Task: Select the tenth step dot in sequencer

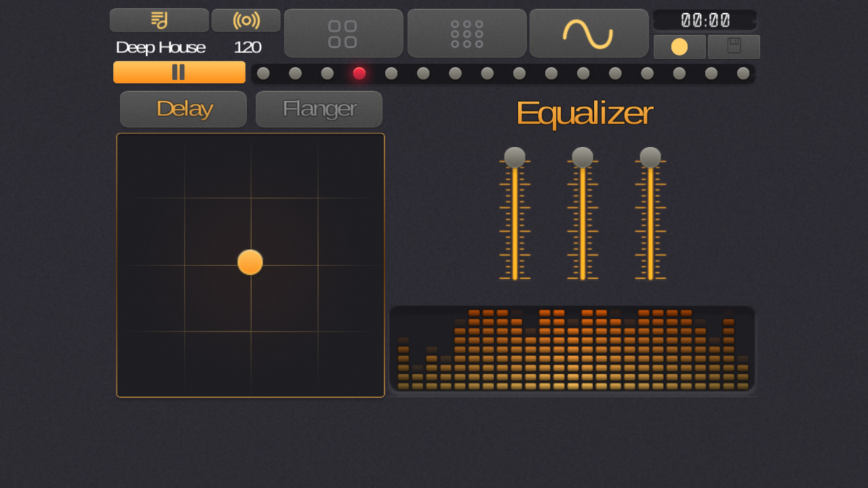Action: [551, 73]
